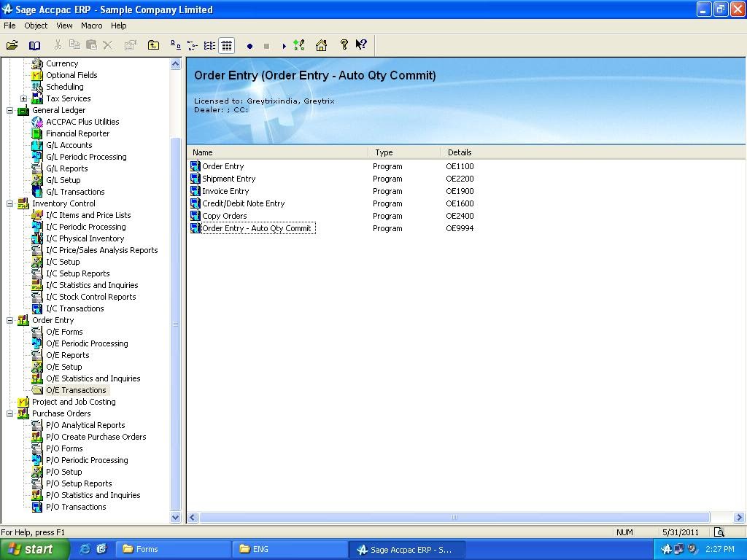The height and width of the screenshot is (560, 747).
Task: Click tree panel scroll up arrow
Action: [x=175, y=64]
